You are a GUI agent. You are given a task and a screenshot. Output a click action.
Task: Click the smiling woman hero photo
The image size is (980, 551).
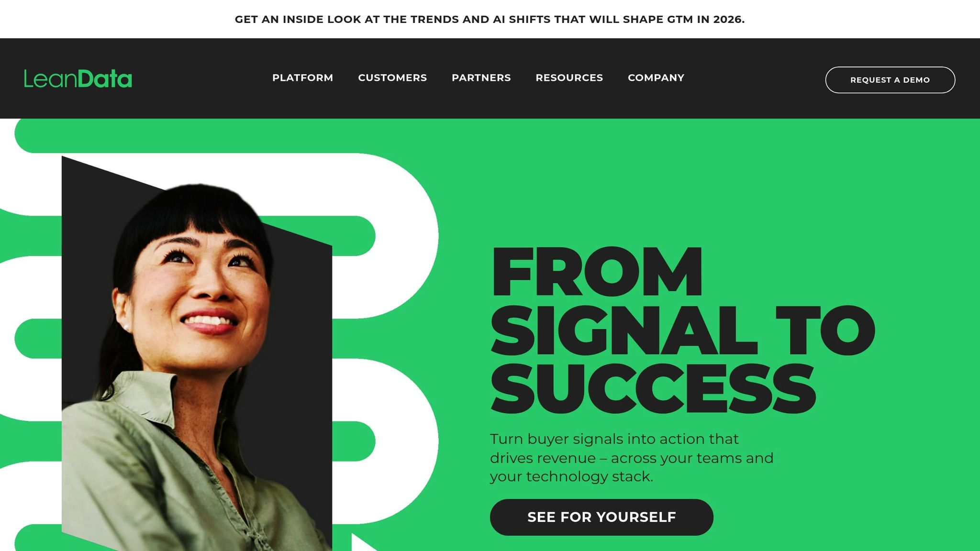[191, 364]
